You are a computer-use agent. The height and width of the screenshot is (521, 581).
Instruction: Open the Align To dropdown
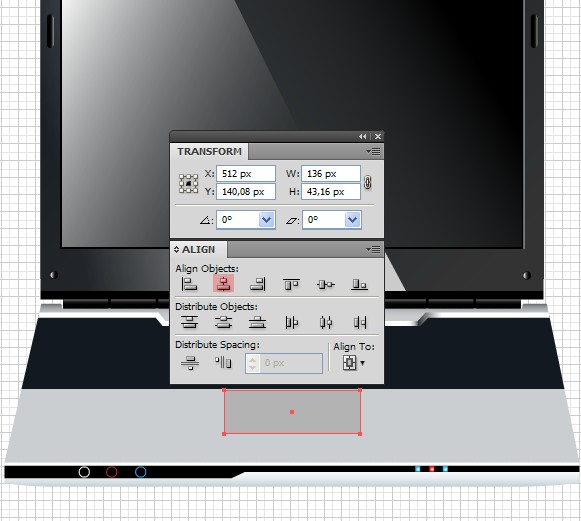coord(353,363)
